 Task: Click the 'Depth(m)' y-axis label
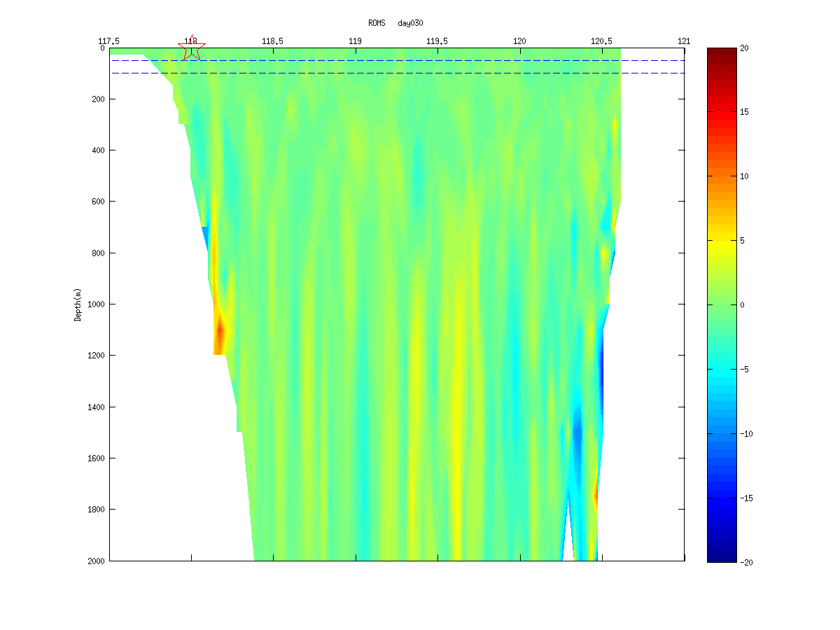tap(78, 304)
